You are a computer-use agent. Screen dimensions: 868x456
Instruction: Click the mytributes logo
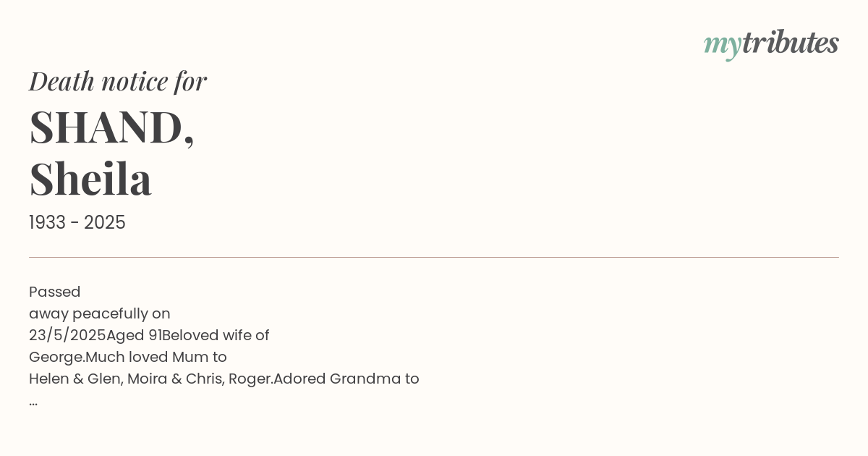click(771, 43)
